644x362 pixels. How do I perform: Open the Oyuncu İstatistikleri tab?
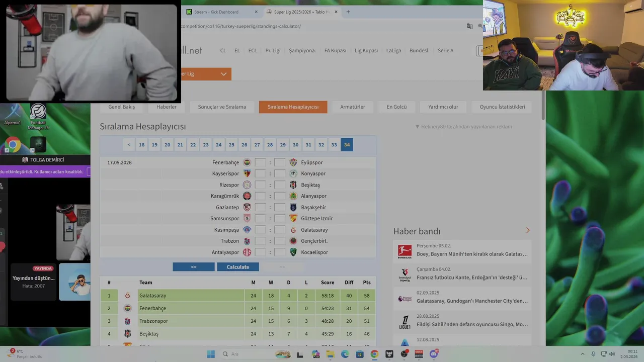click(502, 107)
